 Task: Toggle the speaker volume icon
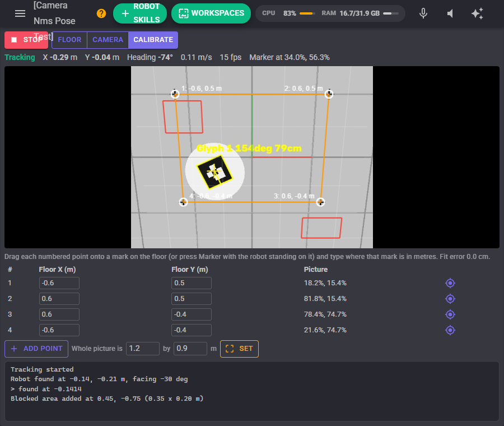coord(450,13)
